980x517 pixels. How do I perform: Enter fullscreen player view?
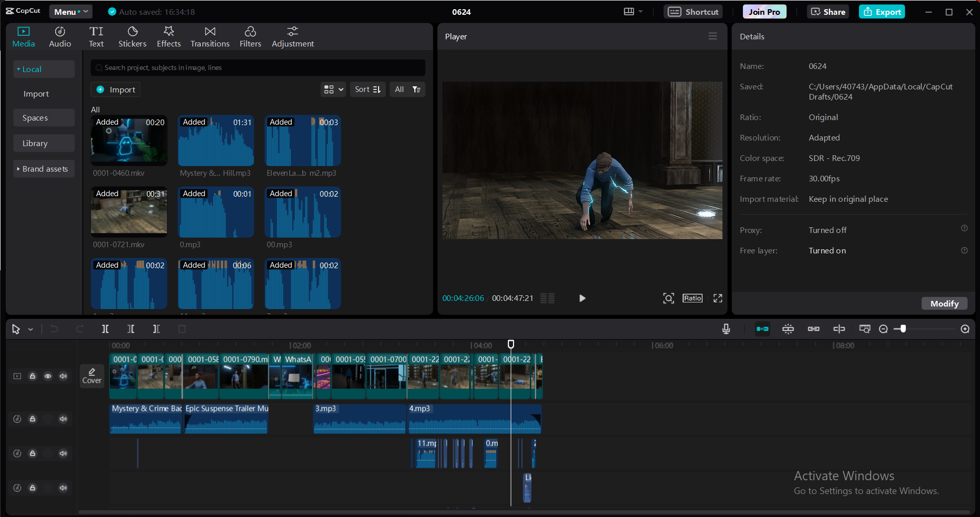718,298
